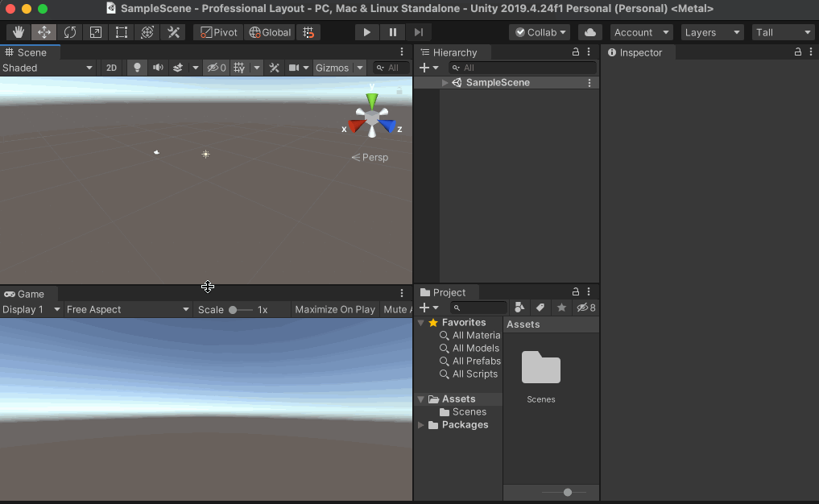Adjust Game view Scale slider
819x504 pixels.
tap(241, 310)
